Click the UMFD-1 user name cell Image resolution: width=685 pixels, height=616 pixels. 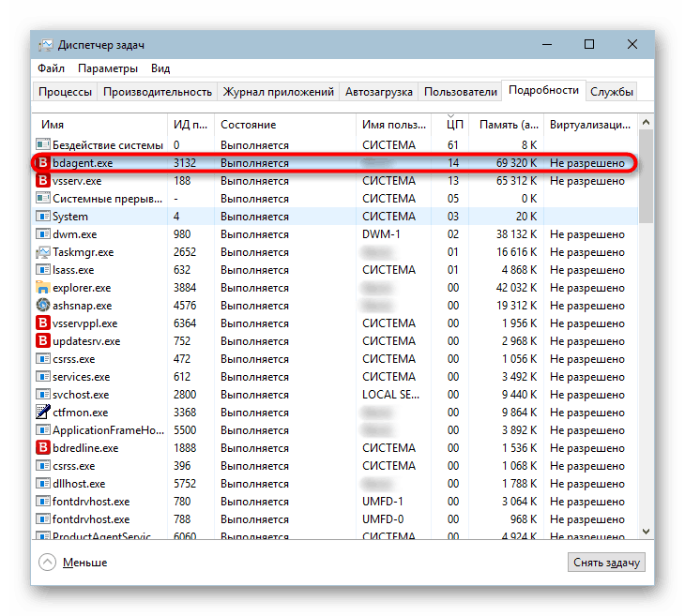coord(382,502)
